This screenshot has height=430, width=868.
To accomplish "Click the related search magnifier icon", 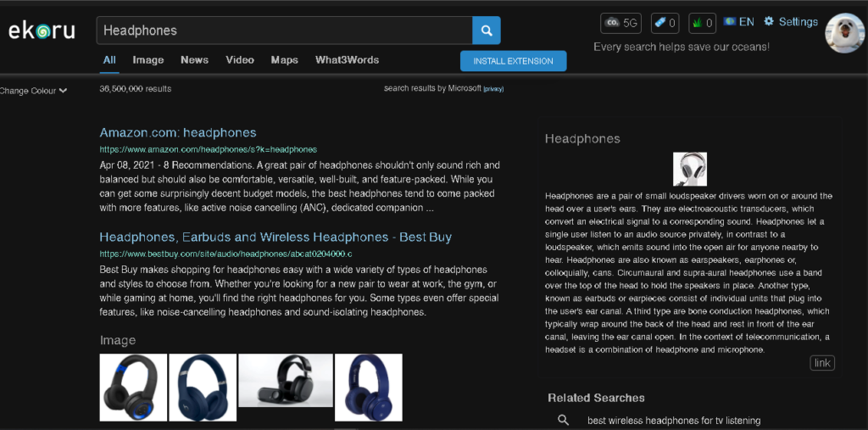I will coord(563,420).
